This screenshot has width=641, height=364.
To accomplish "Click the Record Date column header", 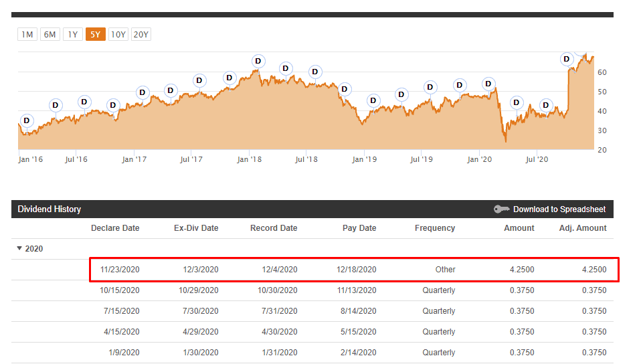I will (274, 227).
